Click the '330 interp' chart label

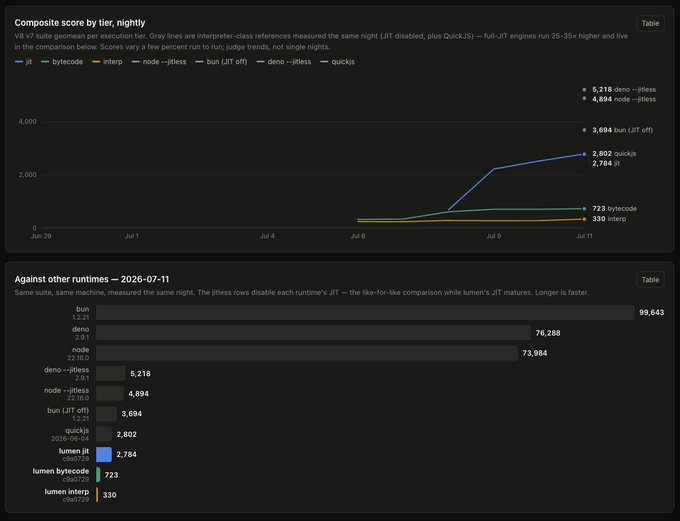pos(609,219)
